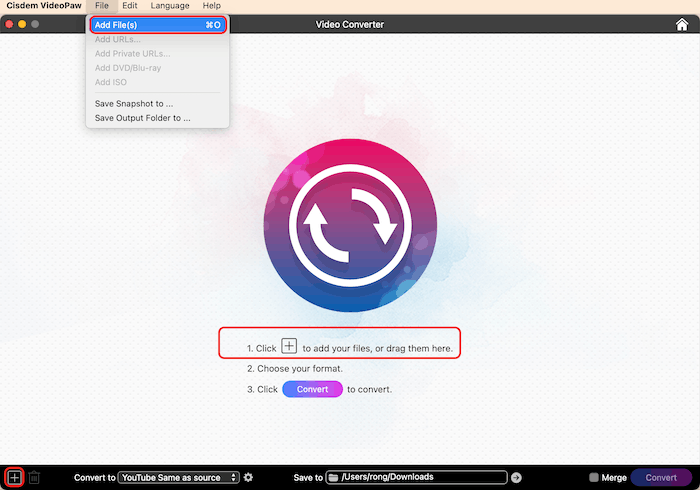This screenshot has height=490, width=700.
Task: Click the Convert button in step 3 instructions
Action: click(312, 389)
